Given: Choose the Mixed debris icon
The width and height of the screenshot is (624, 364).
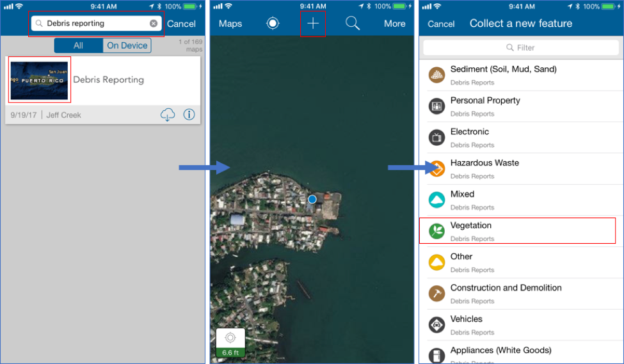Looking at the screenshot, I should 436,200.
